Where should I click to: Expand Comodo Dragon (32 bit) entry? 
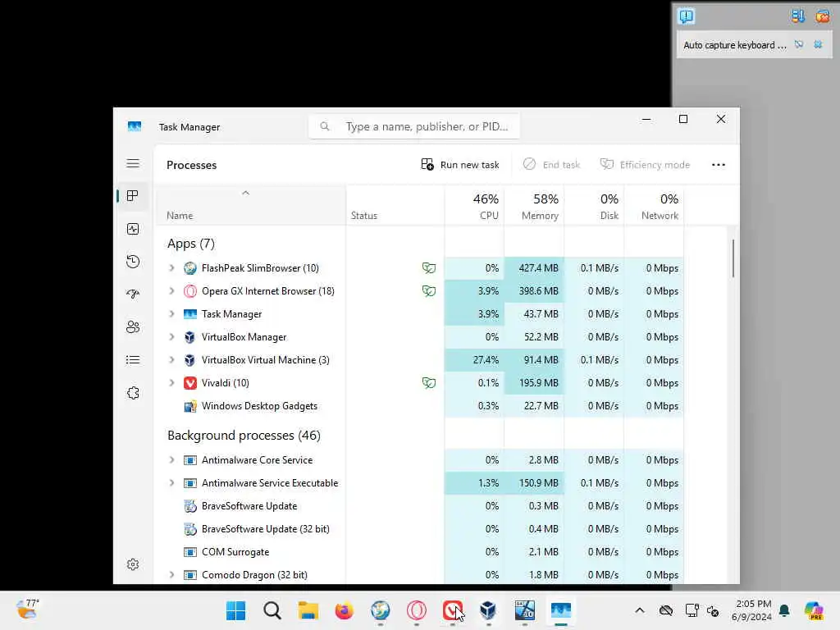[171, 575]
